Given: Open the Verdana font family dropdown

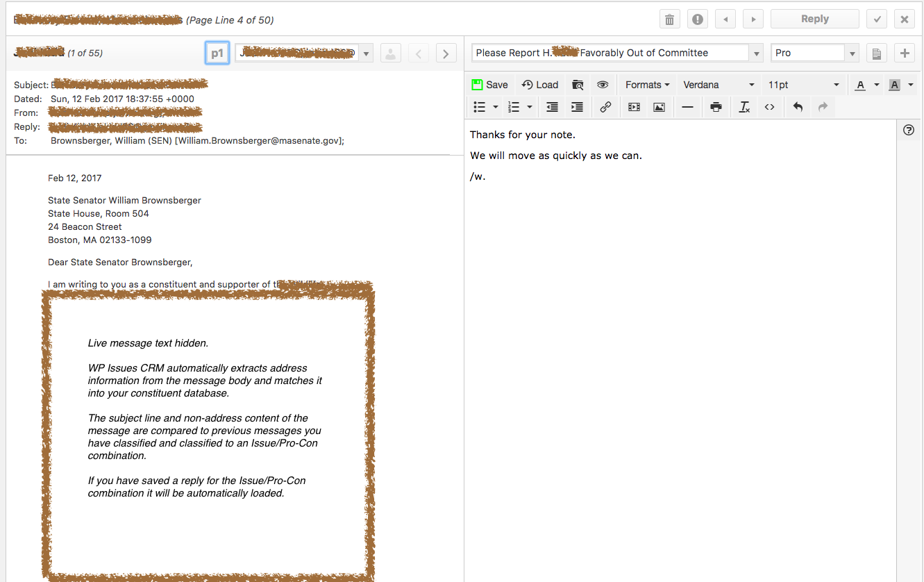Looking at the screenshot, I should pyautogui.click(x=719, y=85).
